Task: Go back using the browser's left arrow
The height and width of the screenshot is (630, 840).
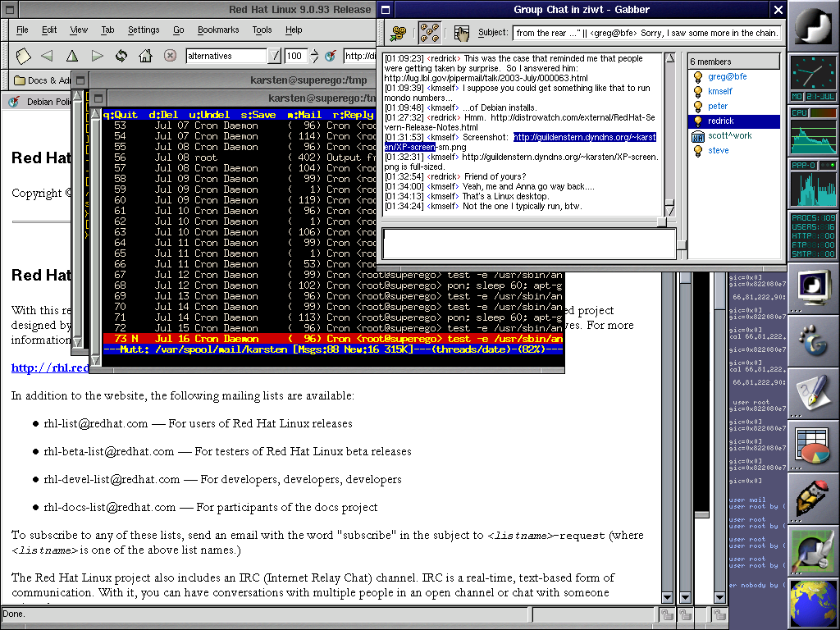Action: 47,56
